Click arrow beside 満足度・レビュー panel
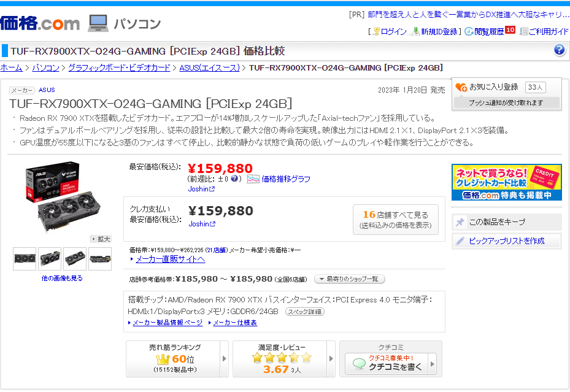Image resolution: width=570 pixels, height=392 pixels. click(331, 359)
